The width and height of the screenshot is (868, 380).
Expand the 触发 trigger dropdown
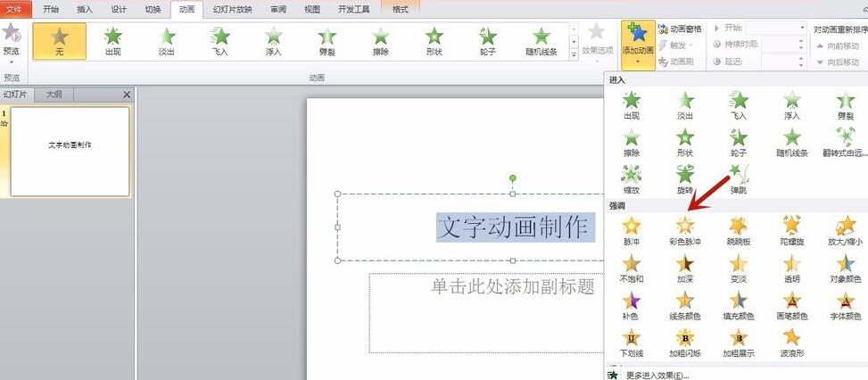[x=675, y=45]
